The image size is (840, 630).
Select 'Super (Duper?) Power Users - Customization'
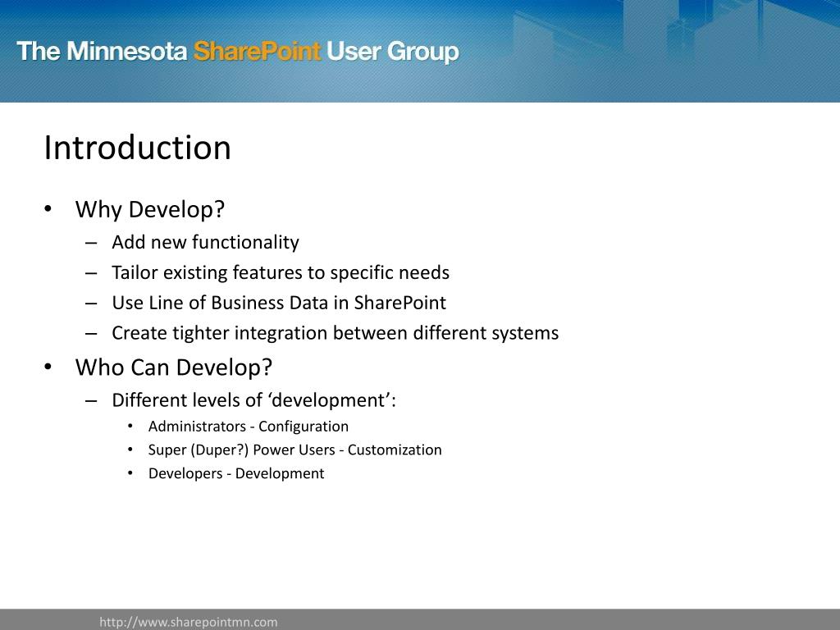tap(294, 450)
